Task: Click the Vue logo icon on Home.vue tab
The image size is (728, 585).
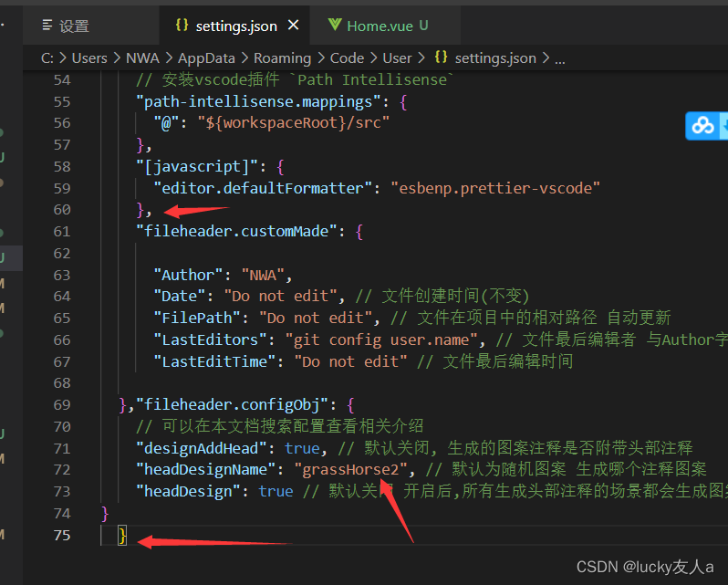Action: pos(335,25)
